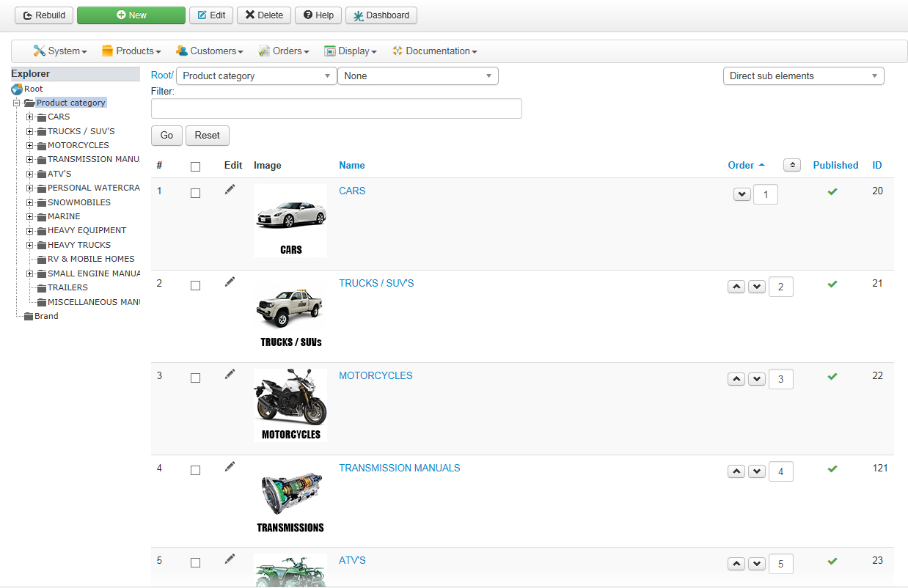Click the Filter text field
This screenshot has width=908, height=588.
tap(337, 109)
